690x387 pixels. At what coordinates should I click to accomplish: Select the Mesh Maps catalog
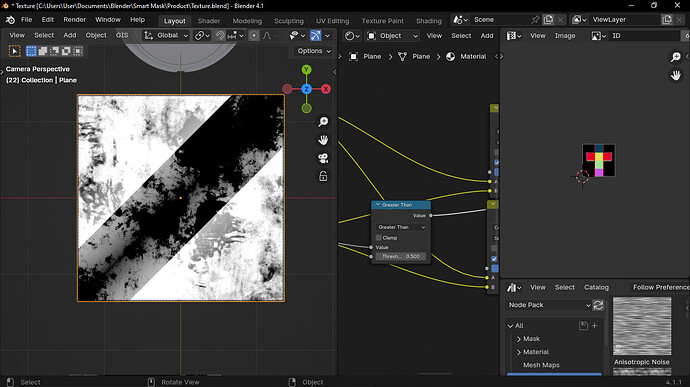[x=541, y=365]
